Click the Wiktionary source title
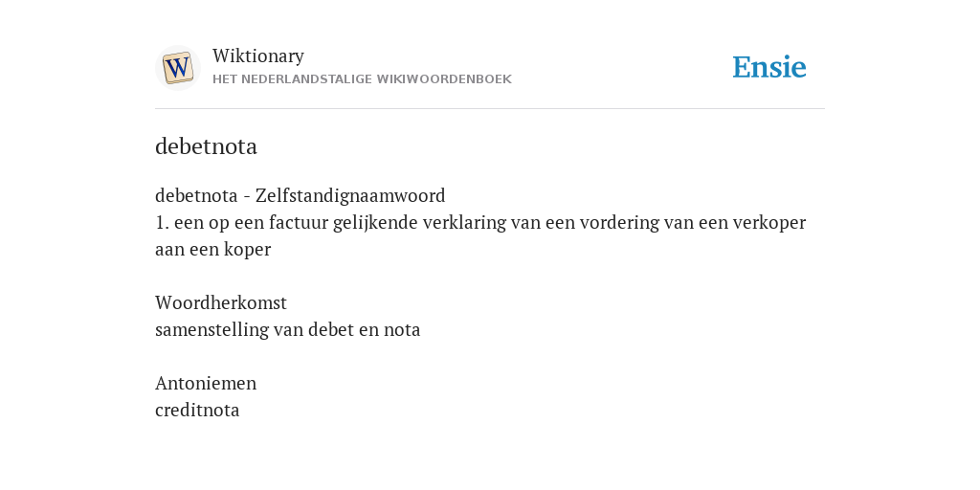This screenshot has height=490, width=980. [x=258, y=56]
